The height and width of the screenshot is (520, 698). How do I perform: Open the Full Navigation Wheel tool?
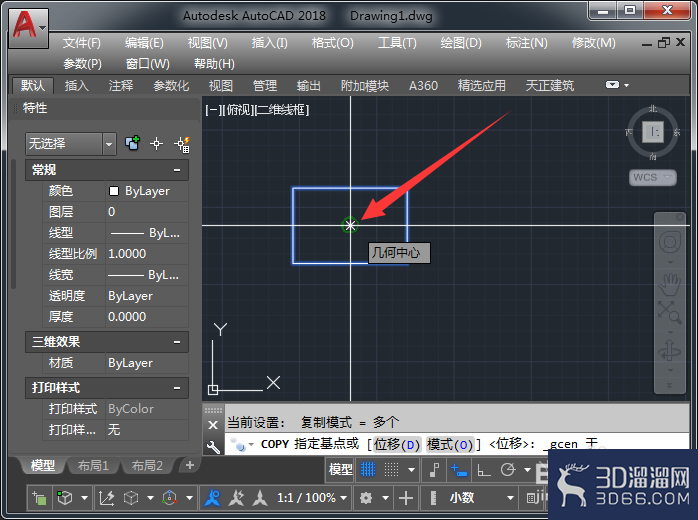tap(670, 243)
